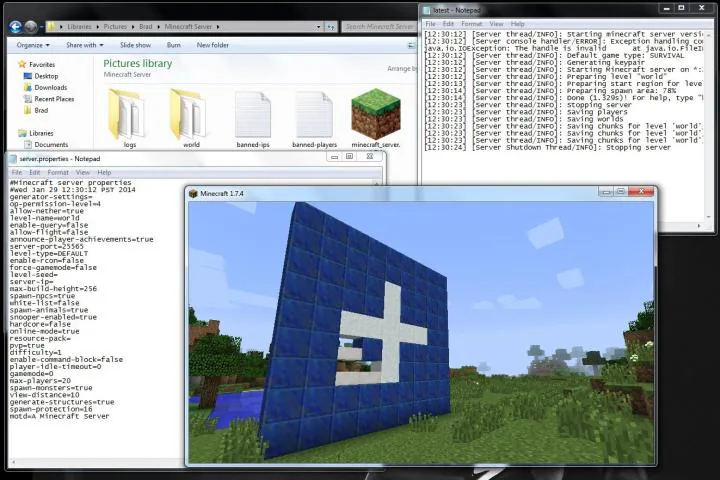Click the Recent Places icon
720x480 pixels.
(x=28, y=99)
